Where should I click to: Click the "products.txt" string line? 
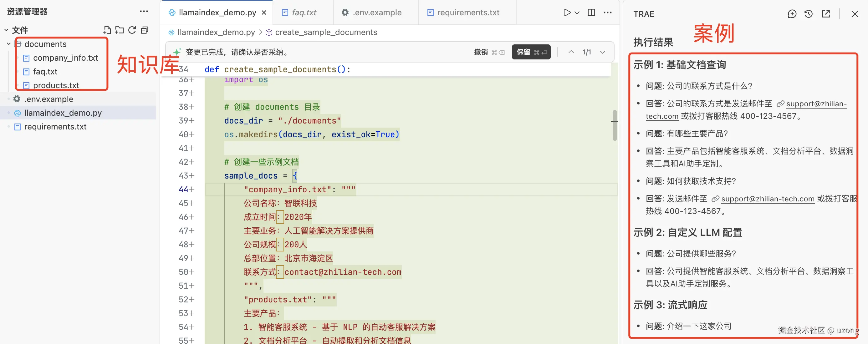coord(289,300)
